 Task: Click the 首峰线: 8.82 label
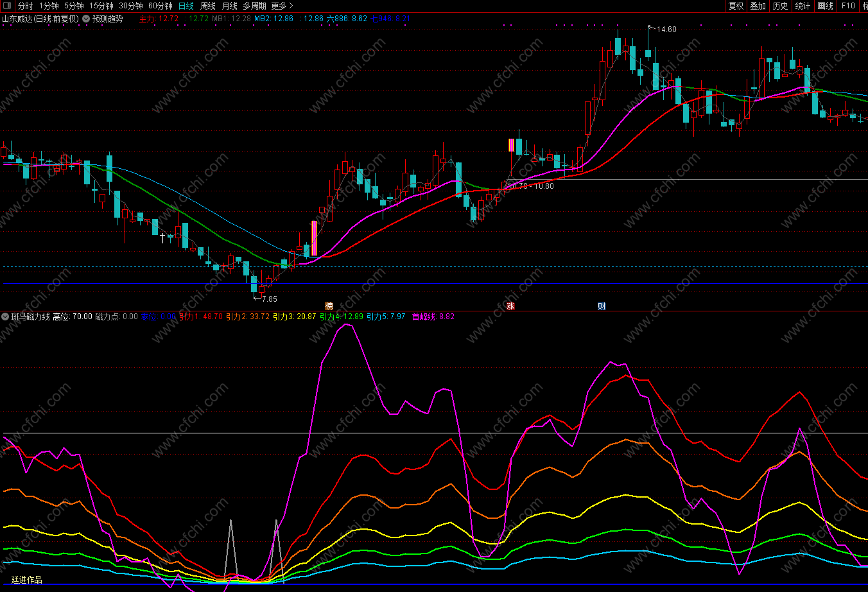pyautogui.click(x=433, y=317)
